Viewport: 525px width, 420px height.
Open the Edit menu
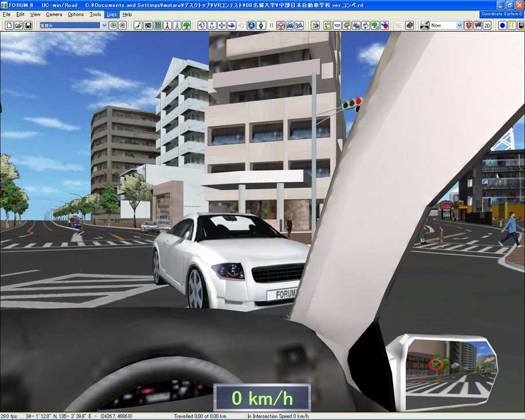(x=20, y=14)
